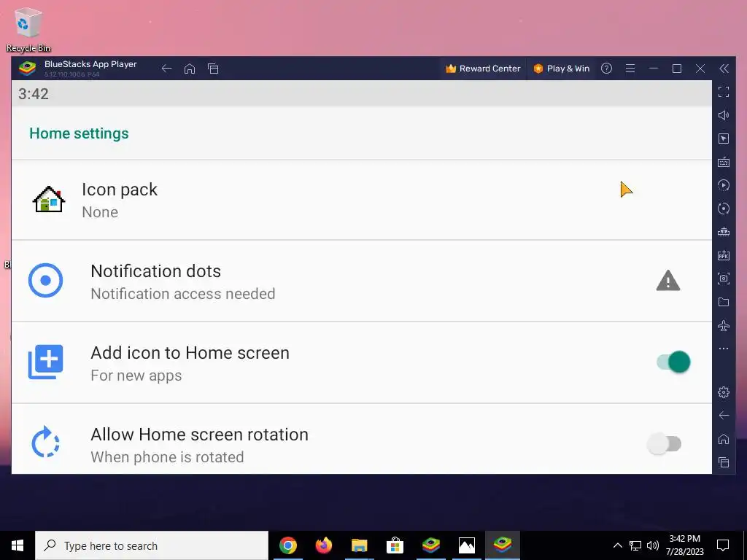Click the Add icon to Home screen plus icon

46,362
